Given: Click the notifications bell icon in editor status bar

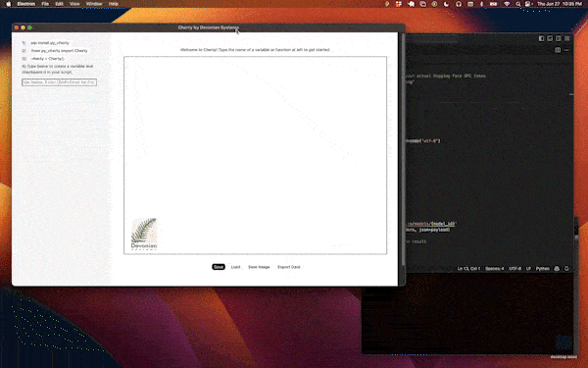Looking at the screenshot, I should [566, 269].
